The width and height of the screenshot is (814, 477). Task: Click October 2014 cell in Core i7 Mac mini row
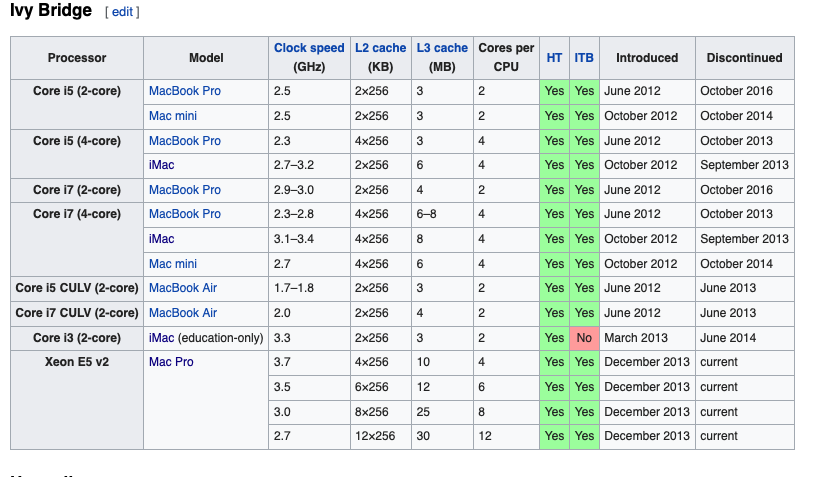pos(744,264)
